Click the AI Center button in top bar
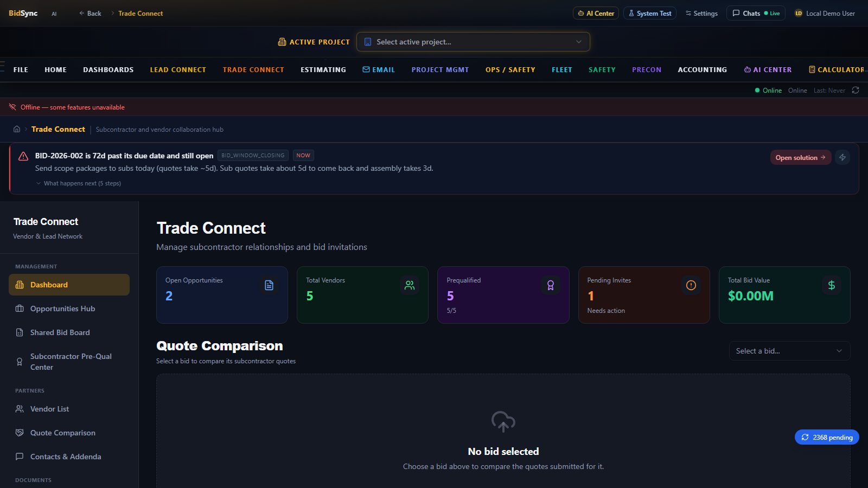The width and height of the screenshot is (868, 488). click(x=596, y=13)
